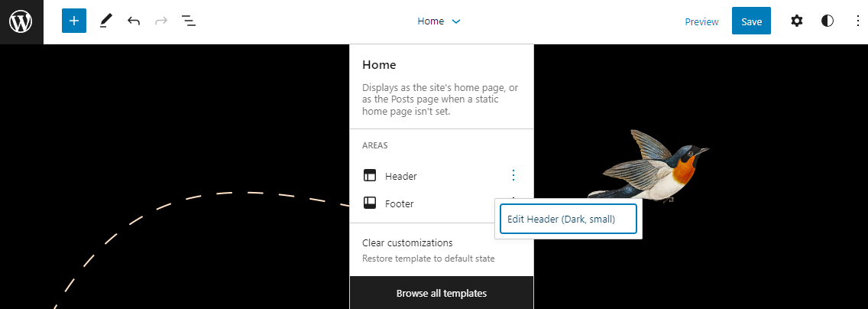Click the Footer layout icon
The height and width of the screenshot is (309, 868).
(370, 203)
